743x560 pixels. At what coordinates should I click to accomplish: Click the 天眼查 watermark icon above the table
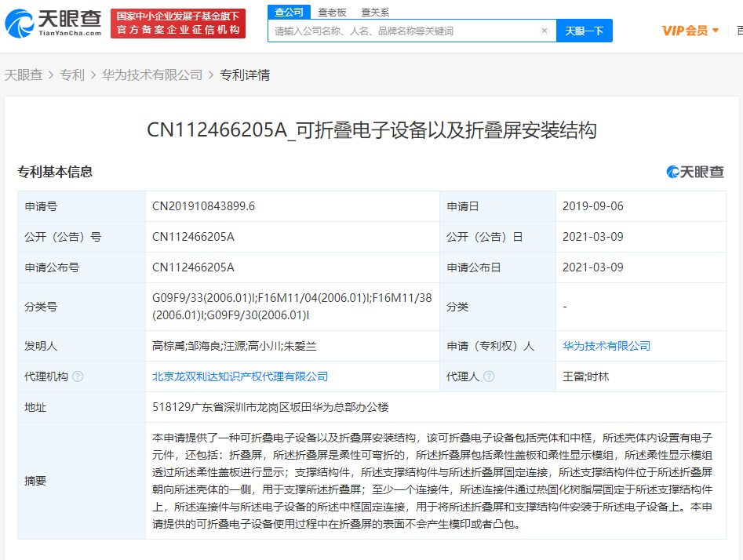click(672, 171)
